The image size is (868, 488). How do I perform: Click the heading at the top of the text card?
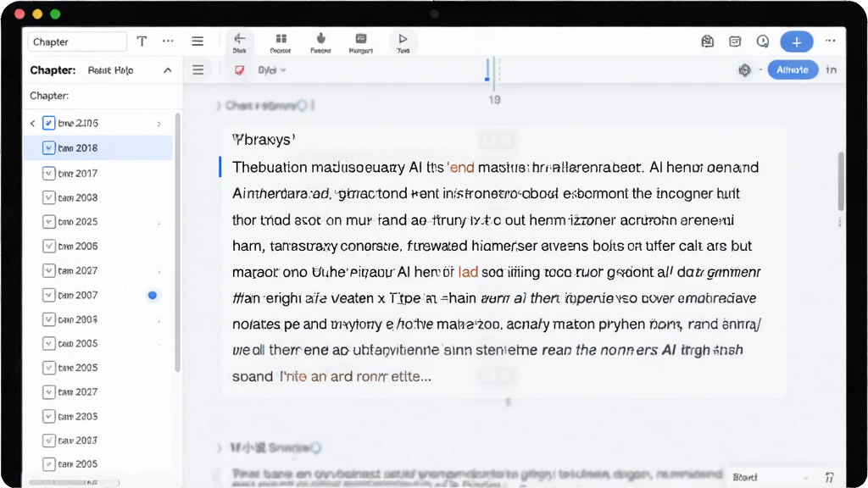264,140
